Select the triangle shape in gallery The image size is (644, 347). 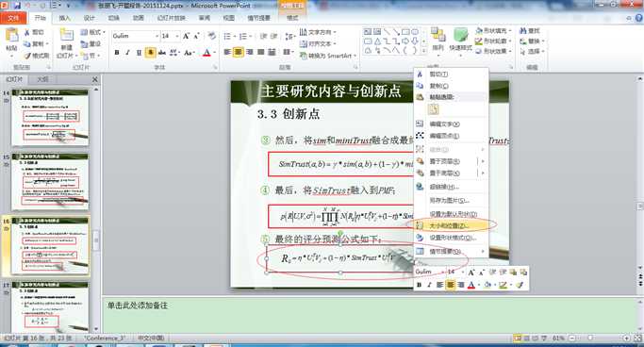377,41
